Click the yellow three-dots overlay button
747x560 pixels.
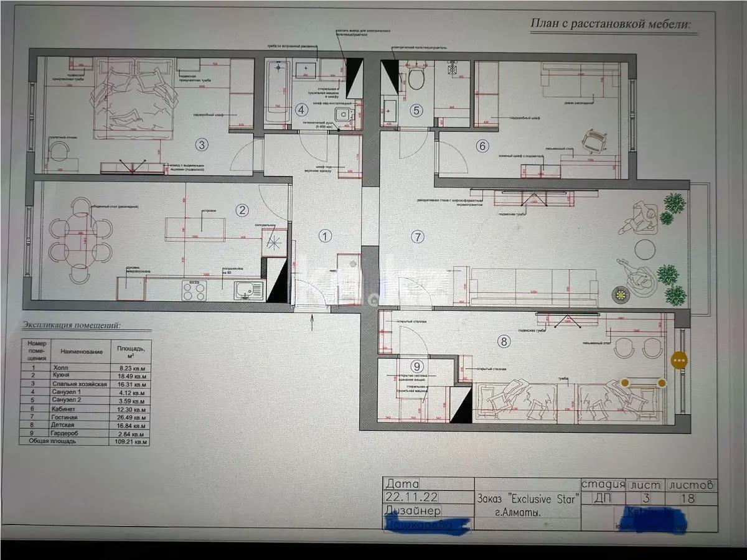click(x=679, y=360)
